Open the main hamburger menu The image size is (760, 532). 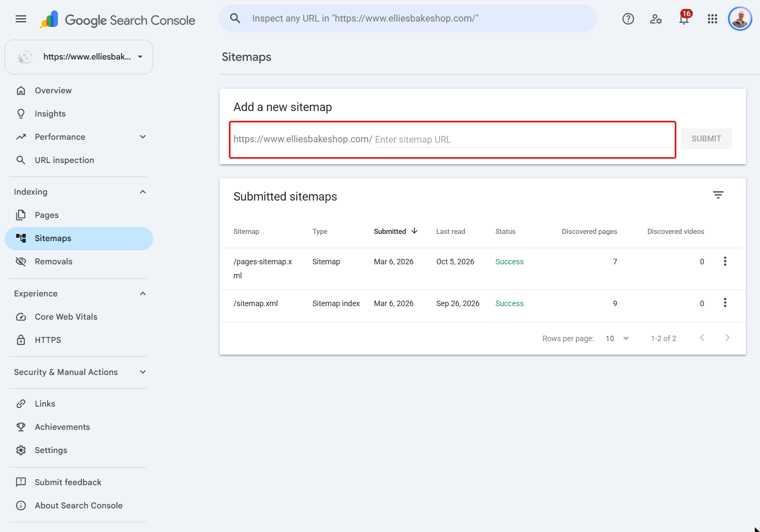coord(21,19)
